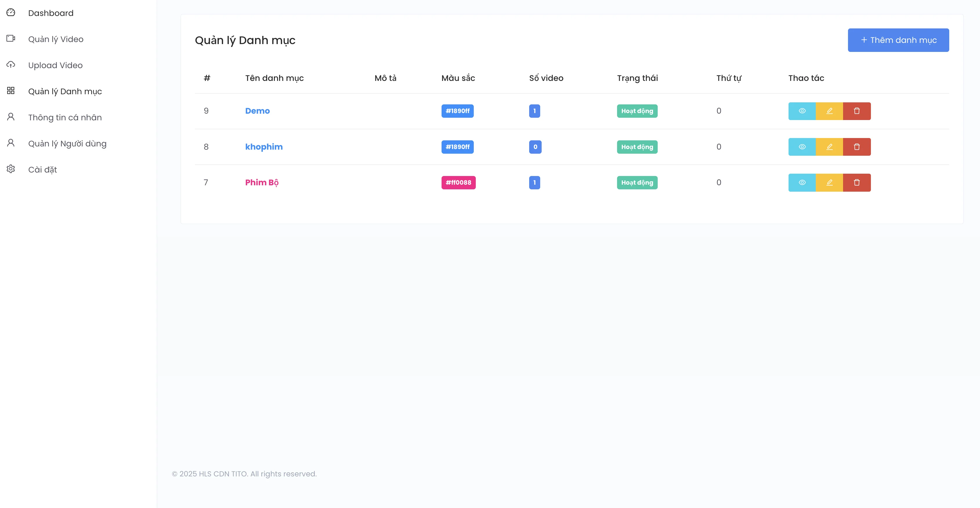The image size is (980, 508).
Task: Click the edit pencil icon on the Demo row
Action: (x=830, y=111)
